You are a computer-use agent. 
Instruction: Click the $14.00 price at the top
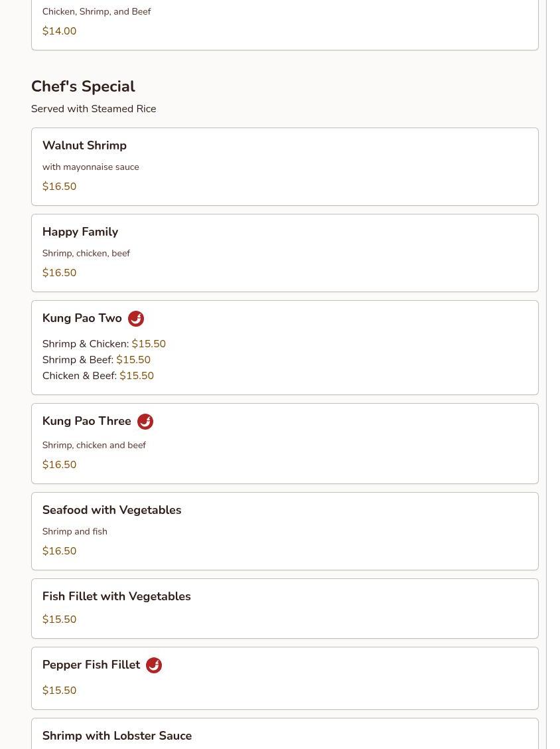[59, 31]
